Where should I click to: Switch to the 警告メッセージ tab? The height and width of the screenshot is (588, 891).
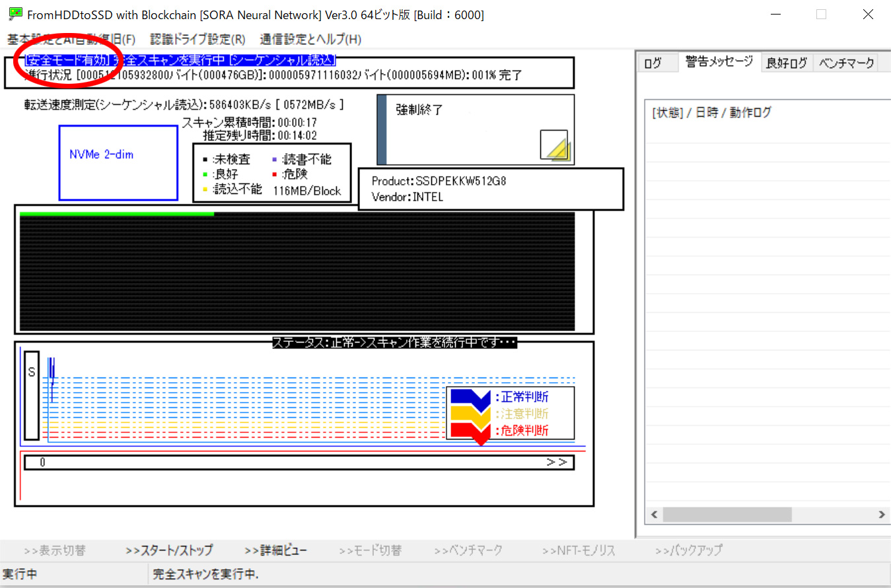pos(719,62)
